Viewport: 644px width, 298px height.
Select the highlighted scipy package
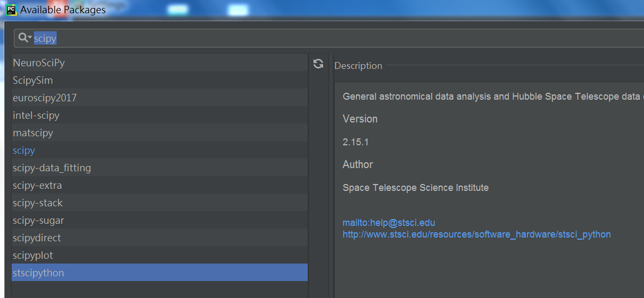coord(159,150)
